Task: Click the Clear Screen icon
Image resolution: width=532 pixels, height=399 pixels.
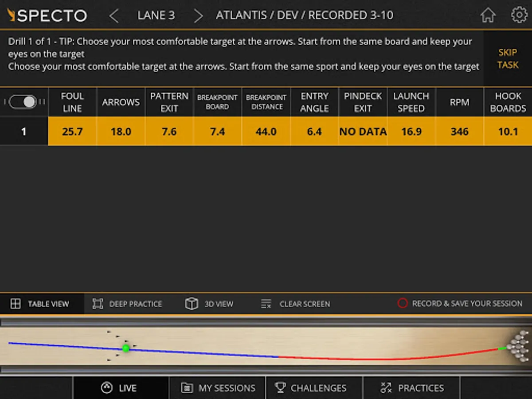Action: tap(266, 304)
